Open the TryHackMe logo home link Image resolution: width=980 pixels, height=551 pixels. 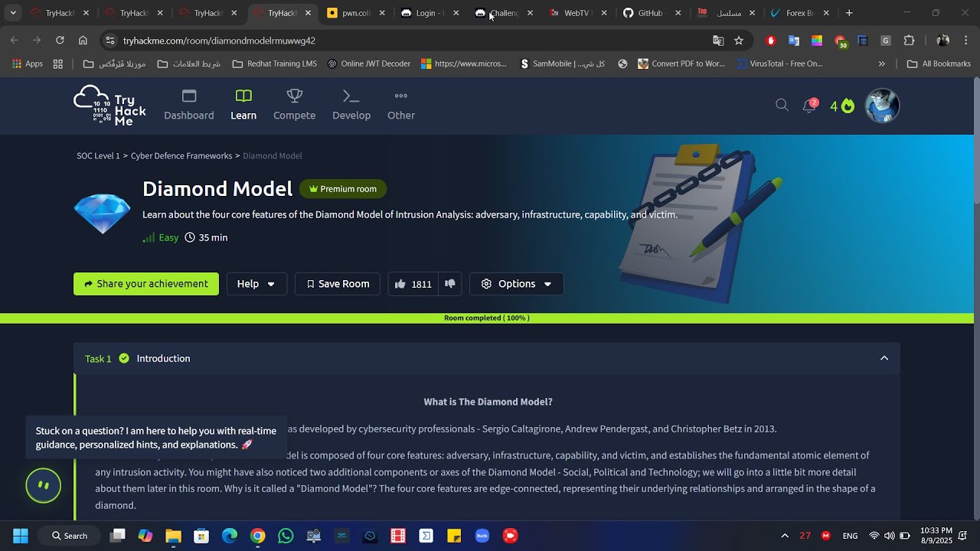click(109, 106)
